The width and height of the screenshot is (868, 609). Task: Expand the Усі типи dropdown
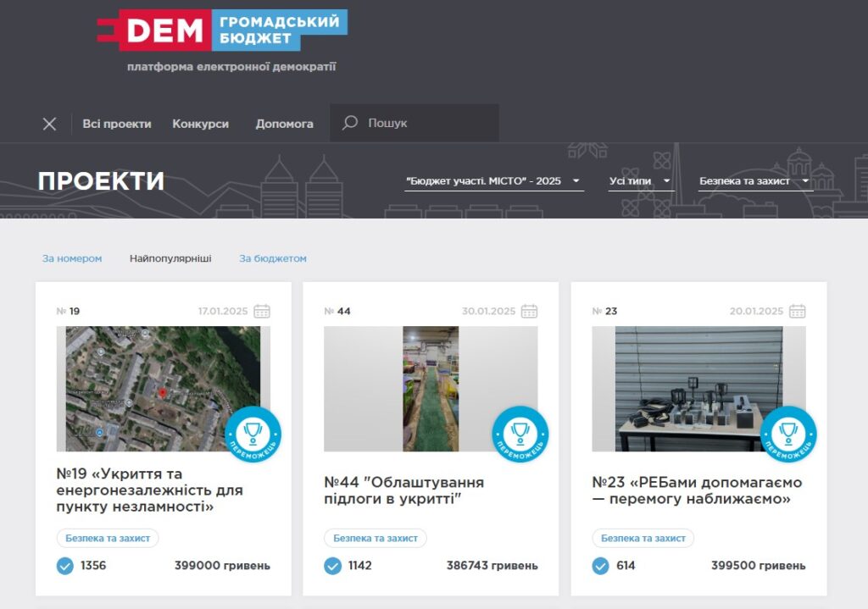point(640,181)
